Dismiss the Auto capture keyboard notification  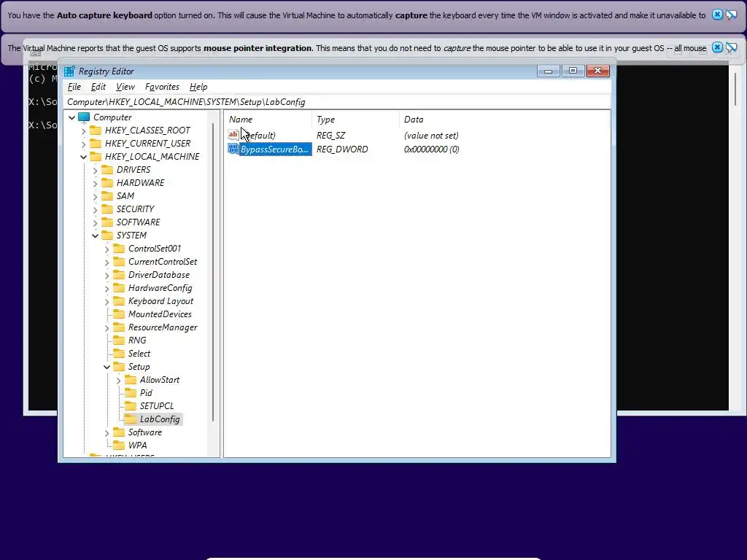tap(717, 15)
